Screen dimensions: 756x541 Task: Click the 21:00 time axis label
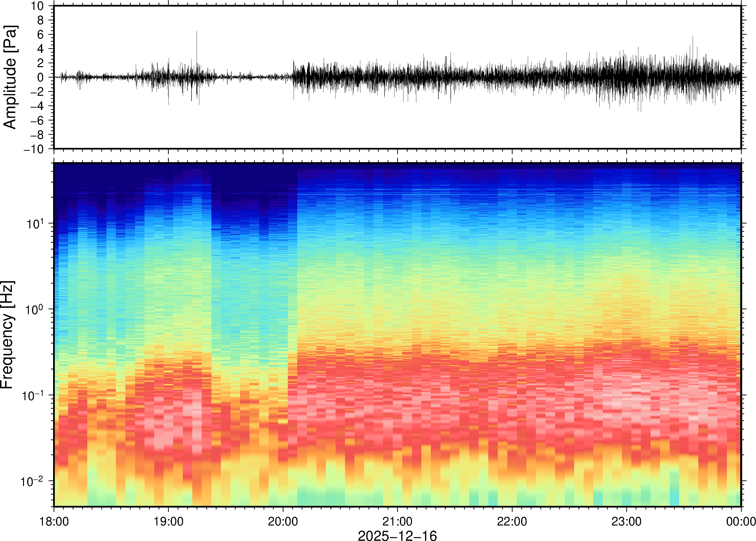tap(397, 521)
